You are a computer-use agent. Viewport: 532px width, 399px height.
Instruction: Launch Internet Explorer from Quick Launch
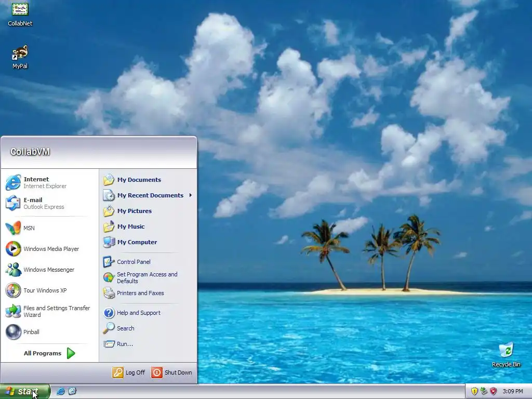(60, 391)
